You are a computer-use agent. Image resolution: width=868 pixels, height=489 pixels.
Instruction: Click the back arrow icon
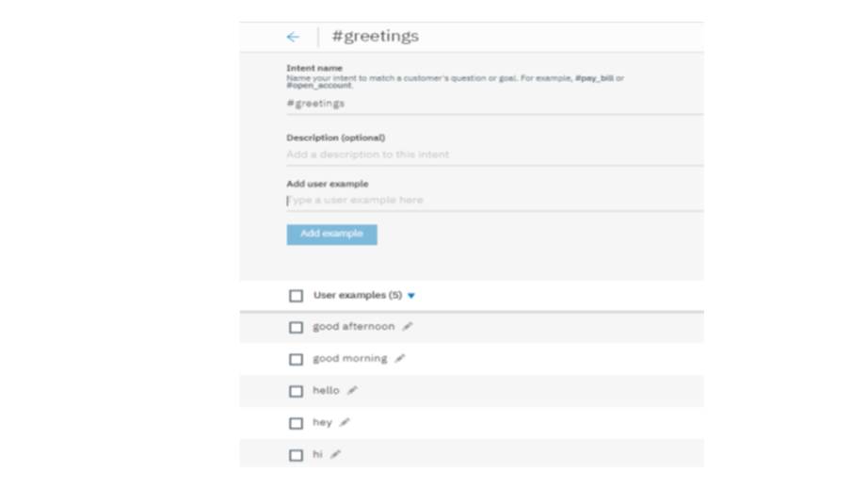coord(293,37)
